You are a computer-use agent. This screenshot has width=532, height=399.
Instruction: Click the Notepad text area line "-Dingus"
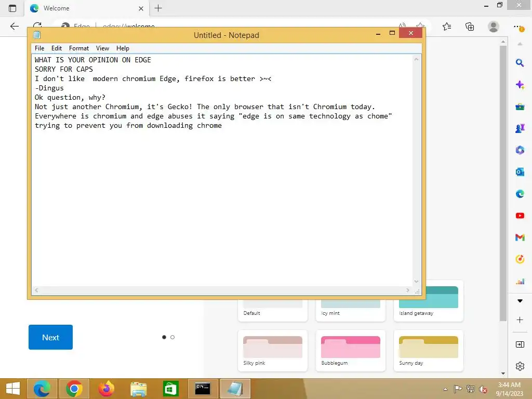tap(49, 88)
